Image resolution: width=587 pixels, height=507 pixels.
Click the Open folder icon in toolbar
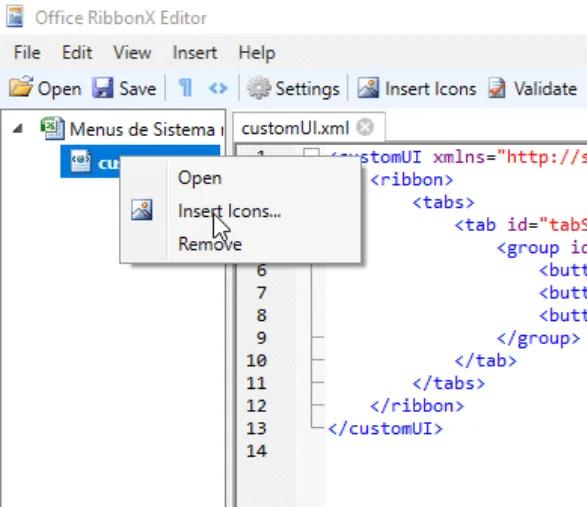click(x=21, y=87)
